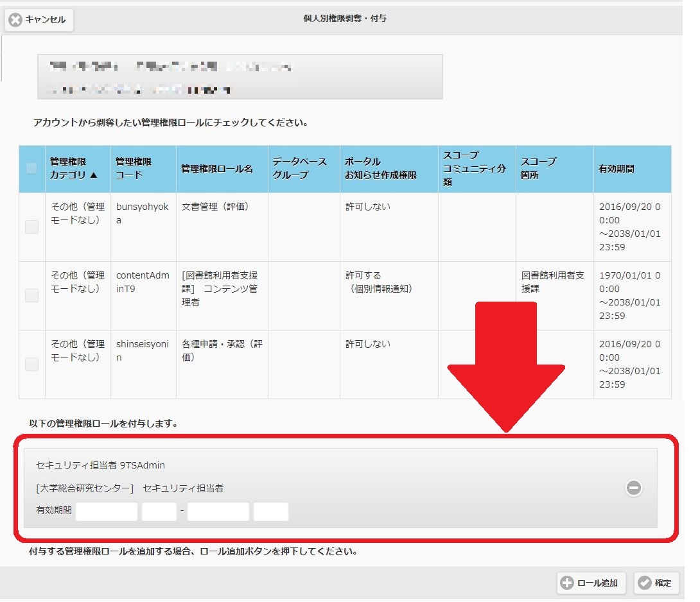Focus the 有効期間 end date field
The width and height of the screenshot is (700, 602).
coord(218,512)
